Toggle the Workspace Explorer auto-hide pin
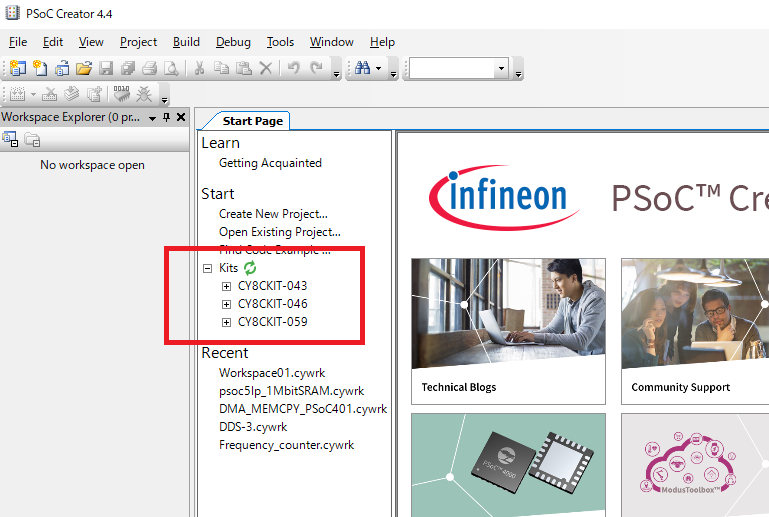Image resolution: width=769 pixels, height=517 pixels. tap(167, 117)
